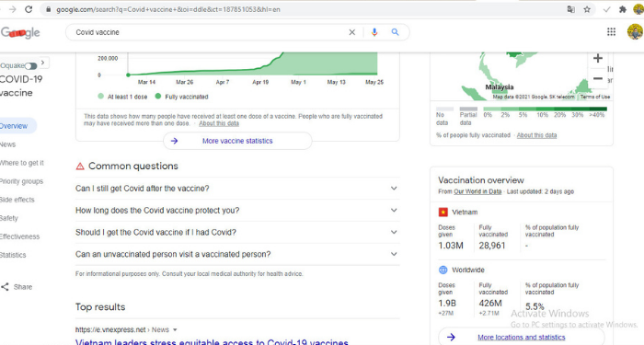
Task: Toggle the Oquake switch
Action: 30,65
